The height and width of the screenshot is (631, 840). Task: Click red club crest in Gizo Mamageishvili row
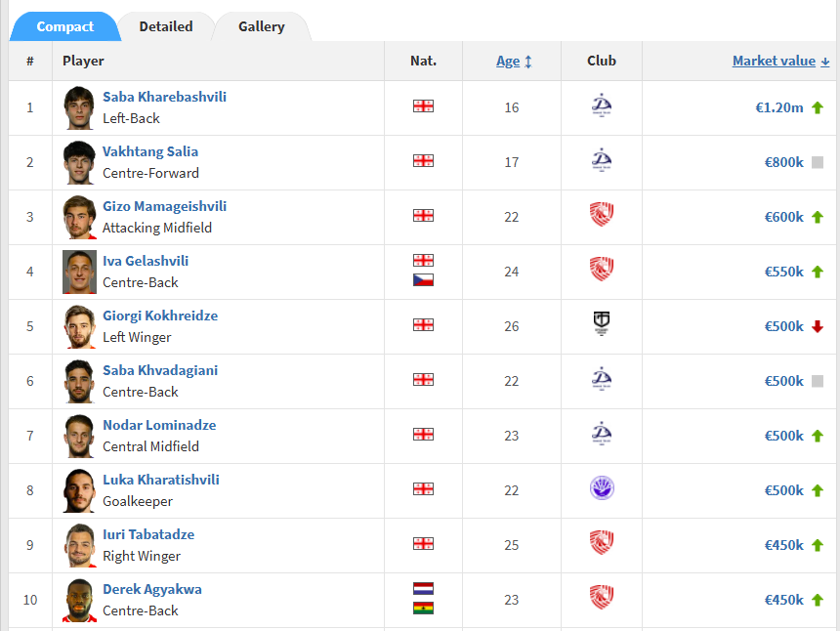(602, 214)
